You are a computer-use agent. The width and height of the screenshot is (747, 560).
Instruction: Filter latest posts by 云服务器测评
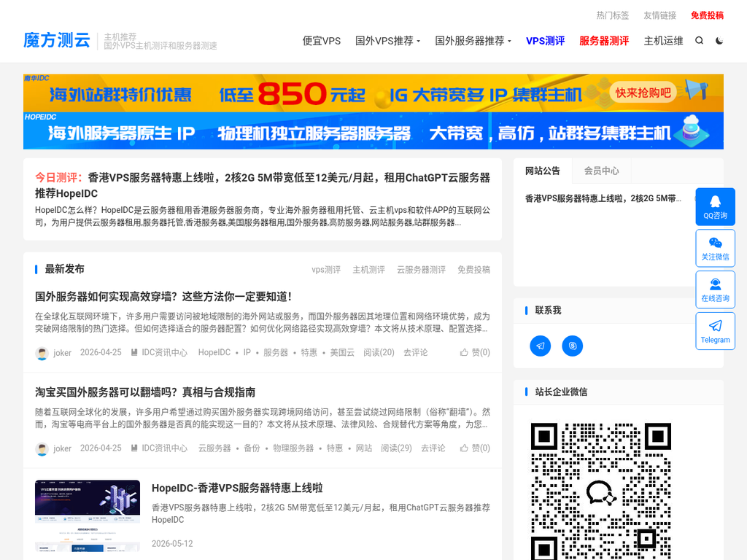[x=421, y=270]
